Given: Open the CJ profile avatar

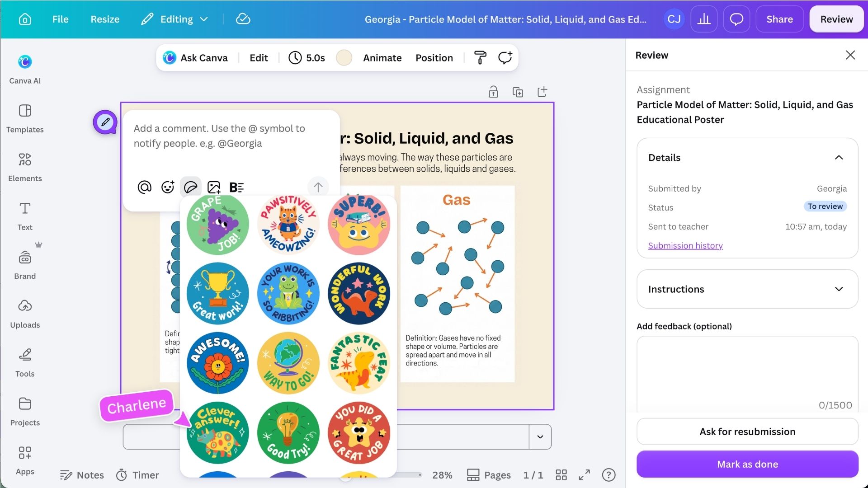Looking at the screenshot, I should click(674, 19).
